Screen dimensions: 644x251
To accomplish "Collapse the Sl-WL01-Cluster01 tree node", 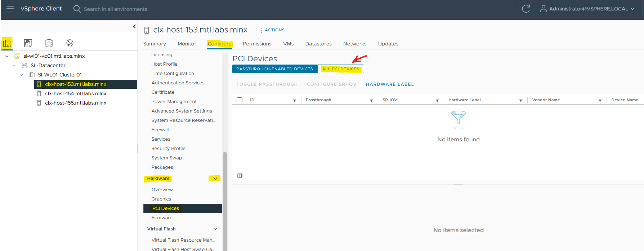I will 21,75.
